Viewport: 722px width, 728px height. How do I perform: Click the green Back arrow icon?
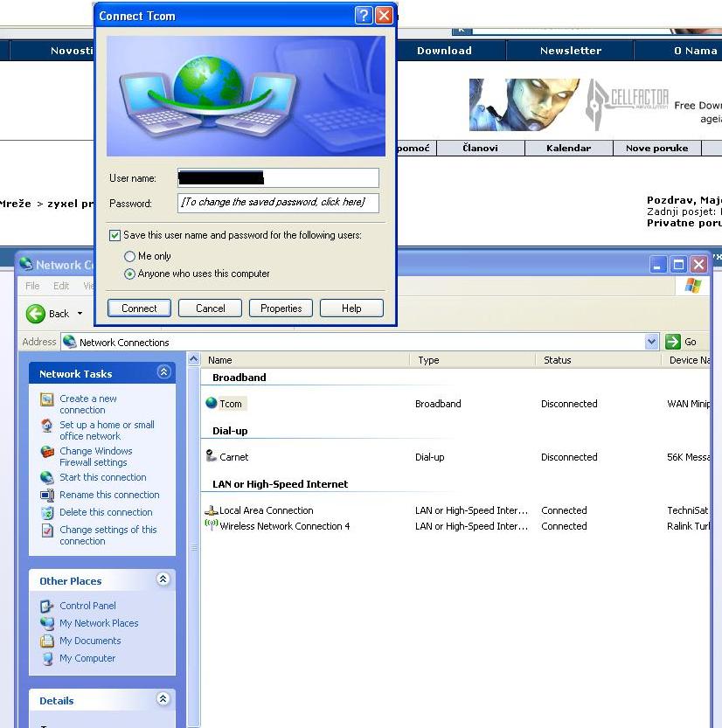pyautogui.click(x=36, y=314)
